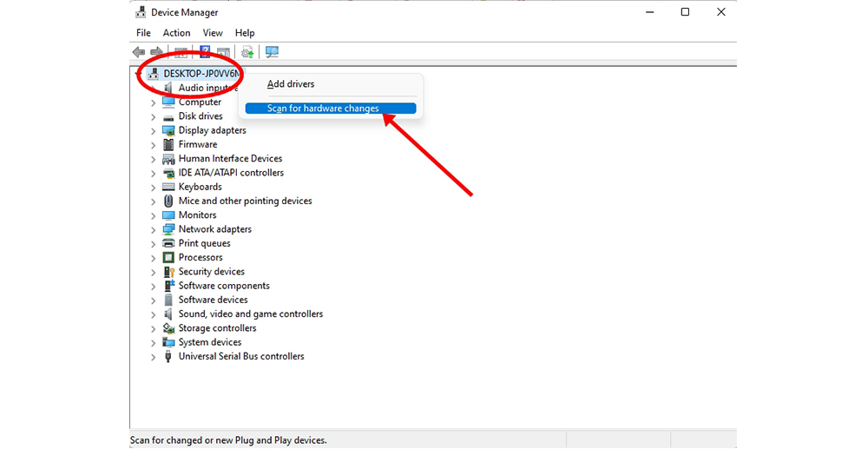868x449 pixels.
Task: Click the Processors chip icon
Action: click(x=168, y=257)
